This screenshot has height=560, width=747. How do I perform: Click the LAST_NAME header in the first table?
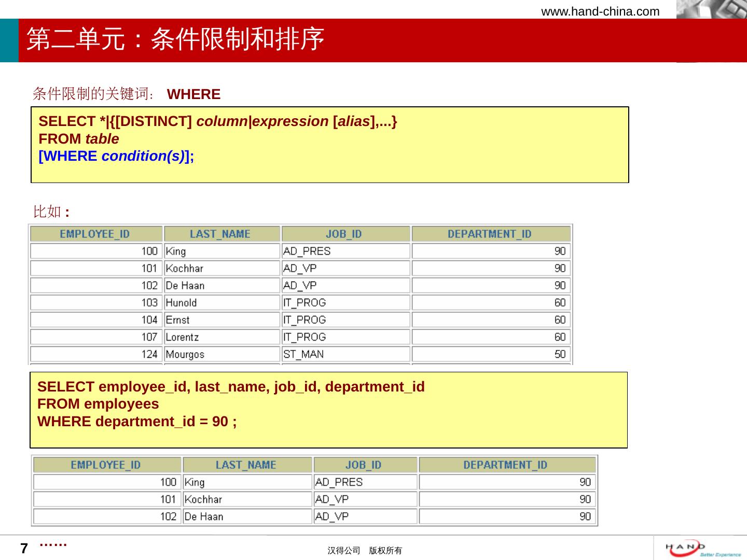[x=222, y=234]
